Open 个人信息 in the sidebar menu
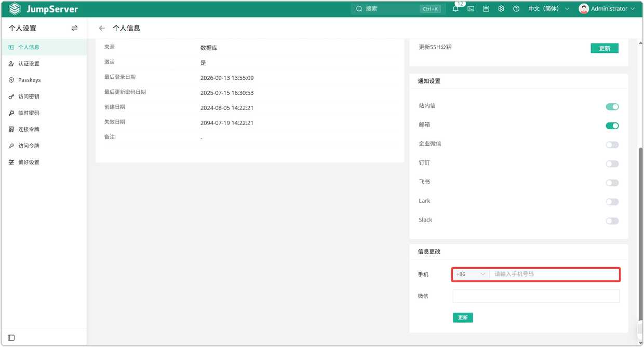This screenshot has height=347, width=644. [x=44, y=47]
